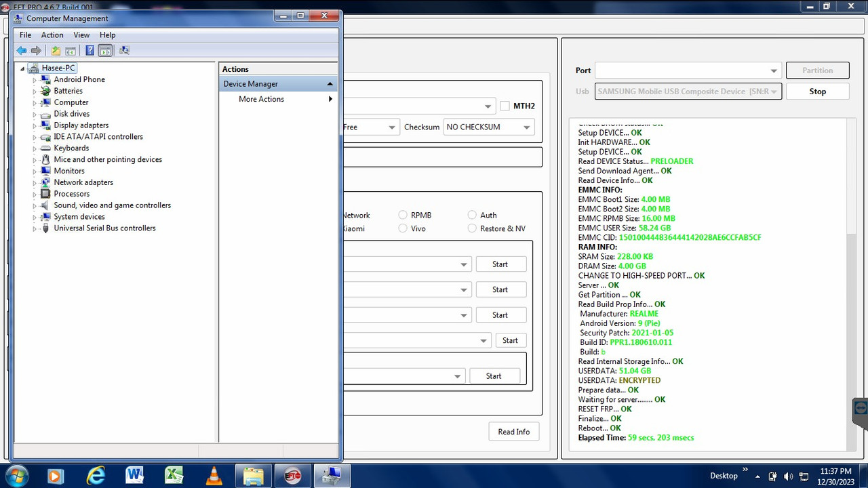
Task: Open the View menu
Action: coord(81,35)
